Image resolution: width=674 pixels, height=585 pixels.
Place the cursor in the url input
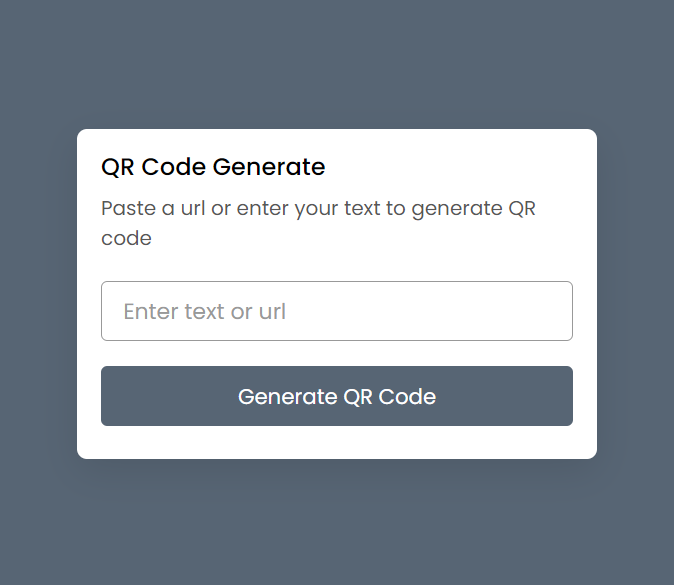click(x=336, y=311)
